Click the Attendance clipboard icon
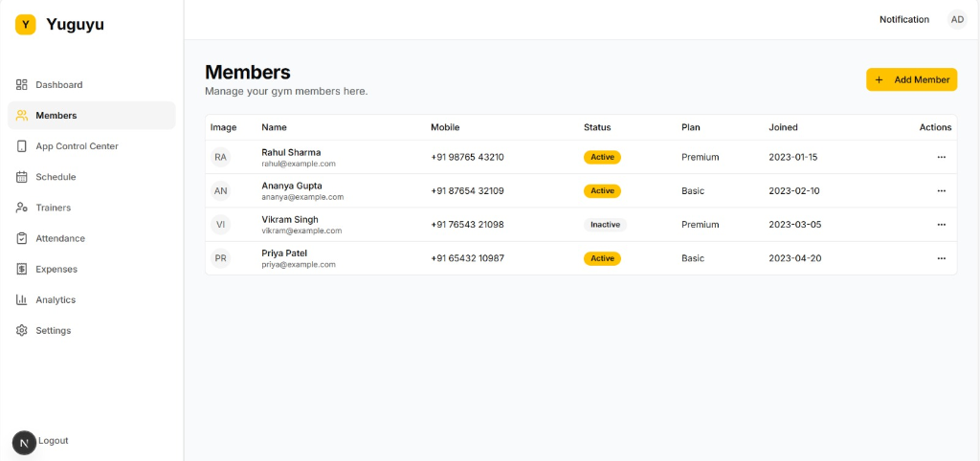The width and height of the screenshot is (980, 461). point(22,238)
